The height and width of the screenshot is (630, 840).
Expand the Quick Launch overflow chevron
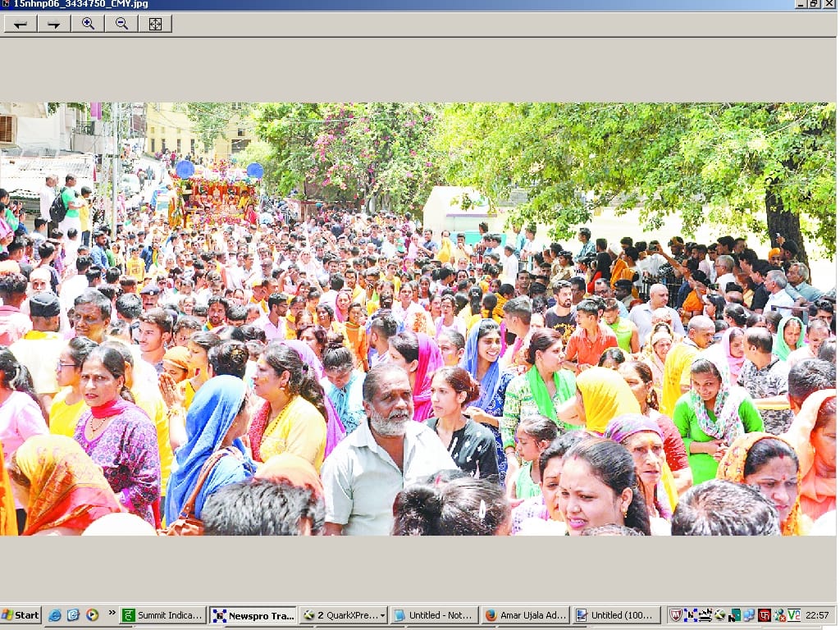(x=112, y=613)
